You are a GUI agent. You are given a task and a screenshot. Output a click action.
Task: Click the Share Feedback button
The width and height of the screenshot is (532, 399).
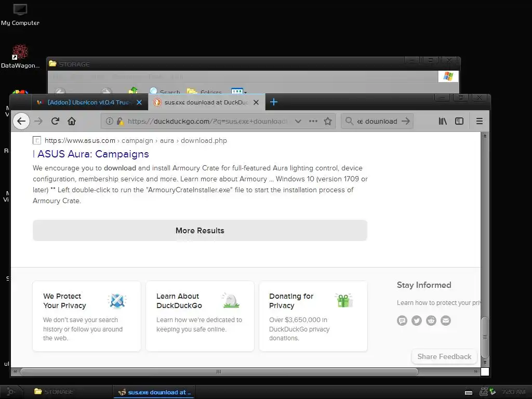point(444,356)
